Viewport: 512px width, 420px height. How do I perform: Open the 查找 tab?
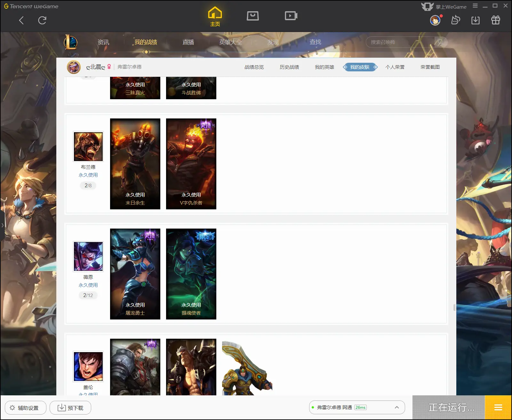[x=315, y=42]
